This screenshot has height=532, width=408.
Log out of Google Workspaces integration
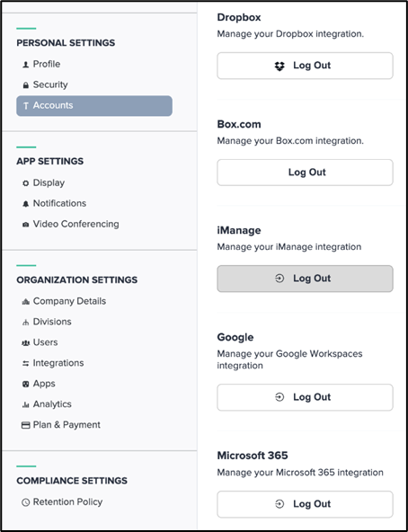pyautogui.click(x=305, y=397)
